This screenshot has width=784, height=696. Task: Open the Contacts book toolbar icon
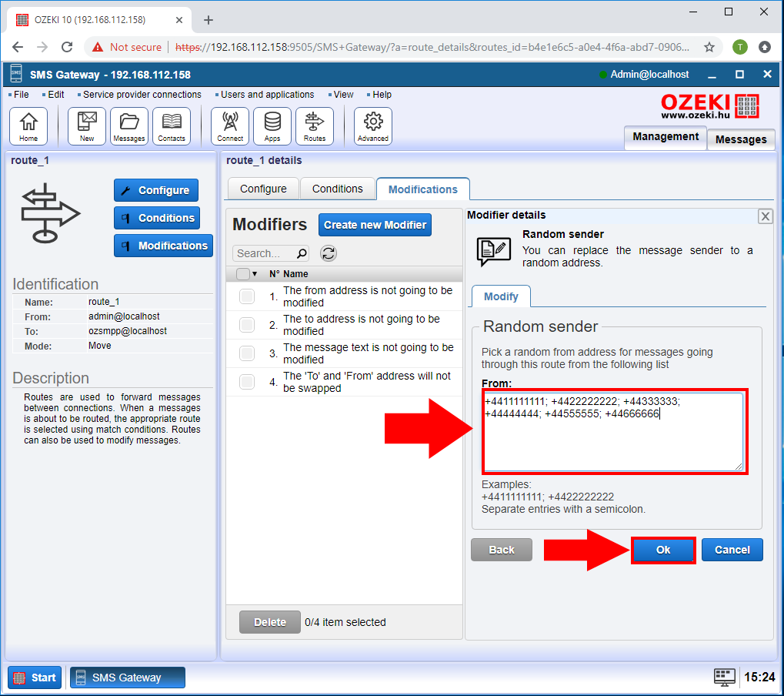172,126
